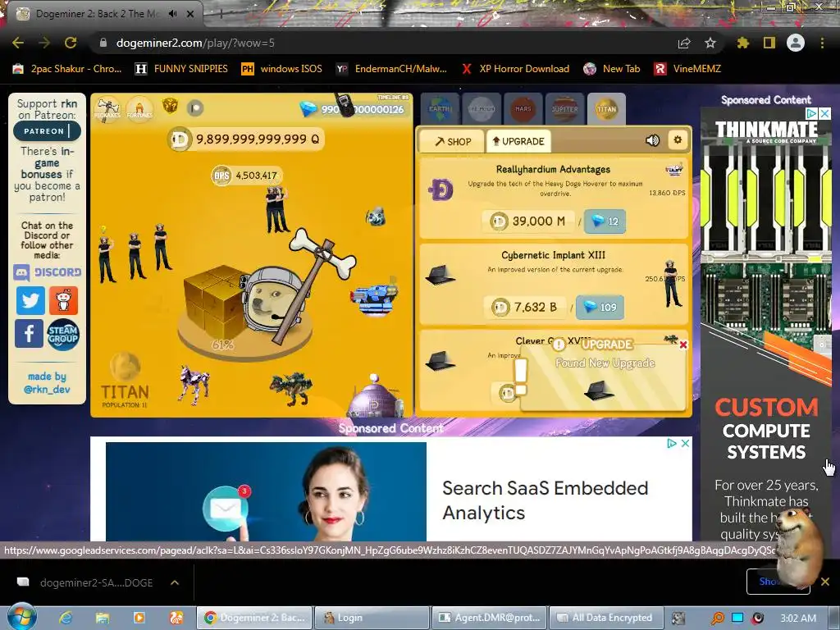840x630 pixels.
Task: Close the Search SaaS banner ad
Action: [685, 443]
